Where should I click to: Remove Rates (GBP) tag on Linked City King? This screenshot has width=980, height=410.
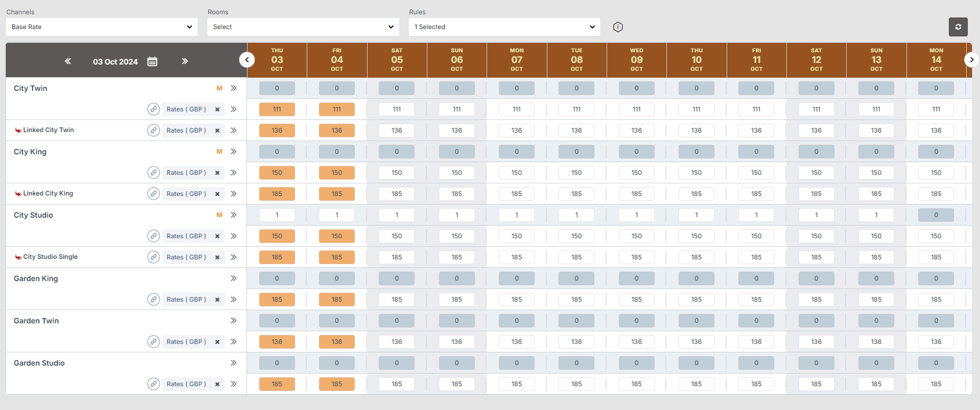(217, 194)
